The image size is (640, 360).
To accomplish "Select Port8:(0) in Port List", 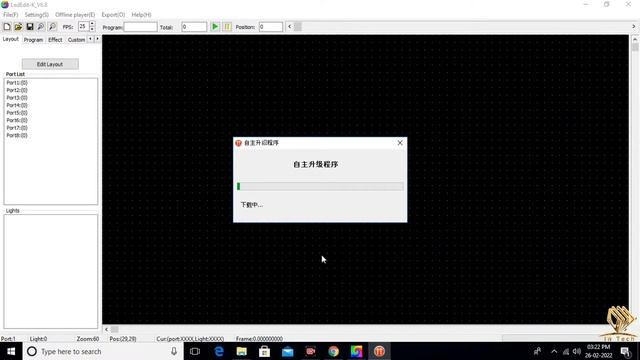I will [x=17, y=135].
